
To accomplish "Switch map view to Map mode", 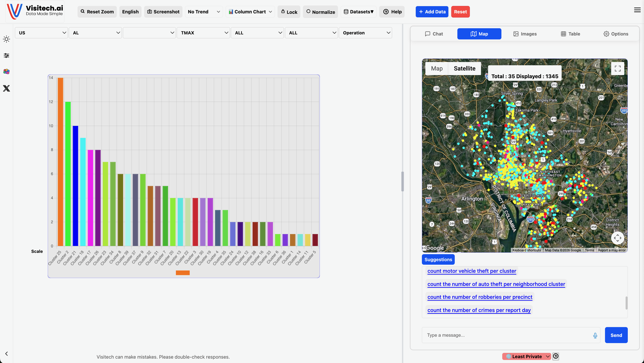I will pos(437,68).
